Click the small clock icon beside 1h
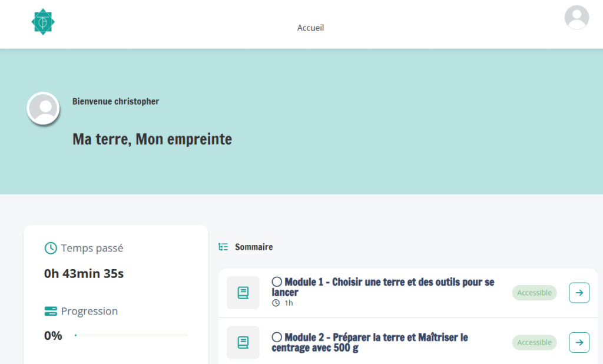 276,303
